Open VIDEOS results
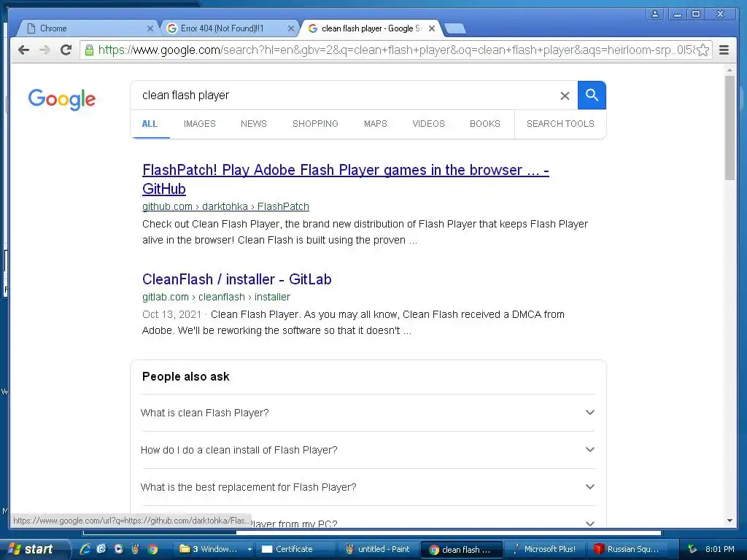The width and height of the screenshot is (747, 560). point(428,124)
